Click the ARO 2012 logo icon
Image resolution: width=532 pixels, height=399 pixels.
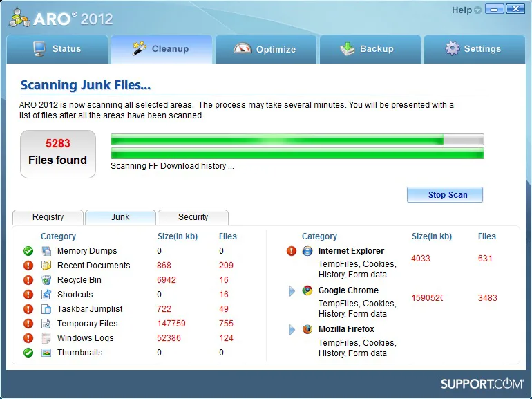[x=19, y=17]
